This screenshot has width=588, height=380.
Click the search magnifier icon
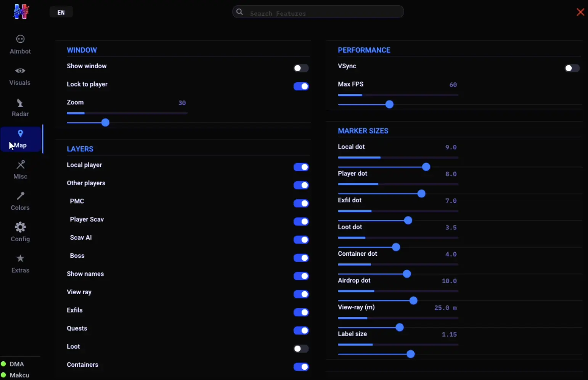click(239, 12)
